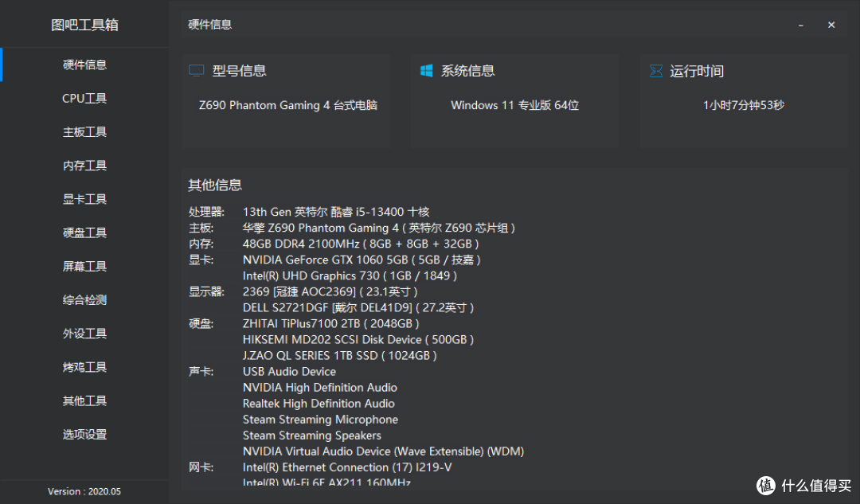
Task: Open 硬盘工具 sidebar item
Action: click(84, 232)
